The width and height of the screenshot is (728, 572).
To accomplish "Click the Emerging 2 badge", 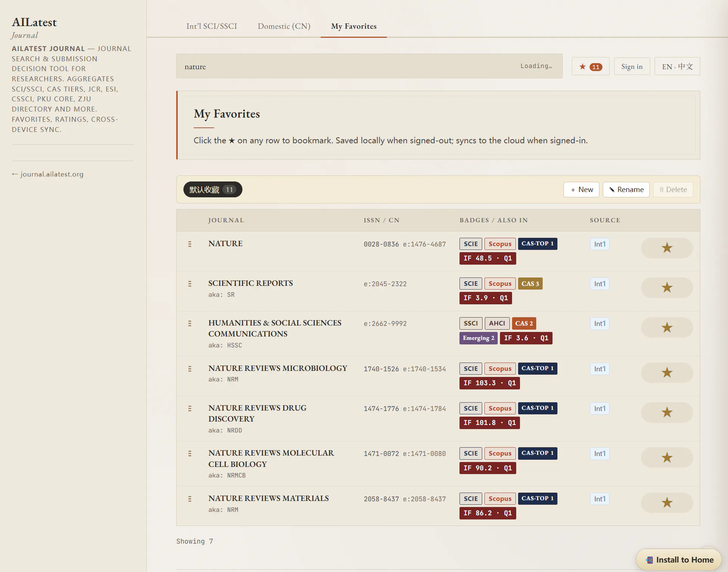I will point(478,338).
